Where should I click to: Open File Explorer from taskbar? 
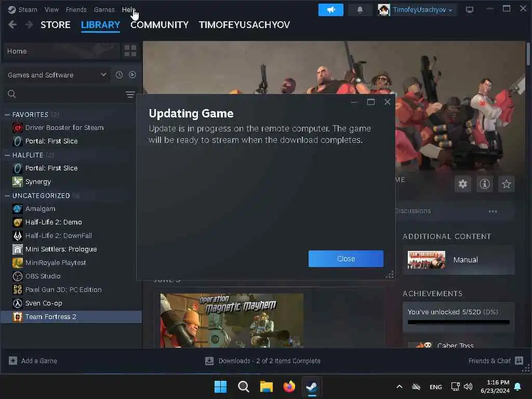coord(267,387)
